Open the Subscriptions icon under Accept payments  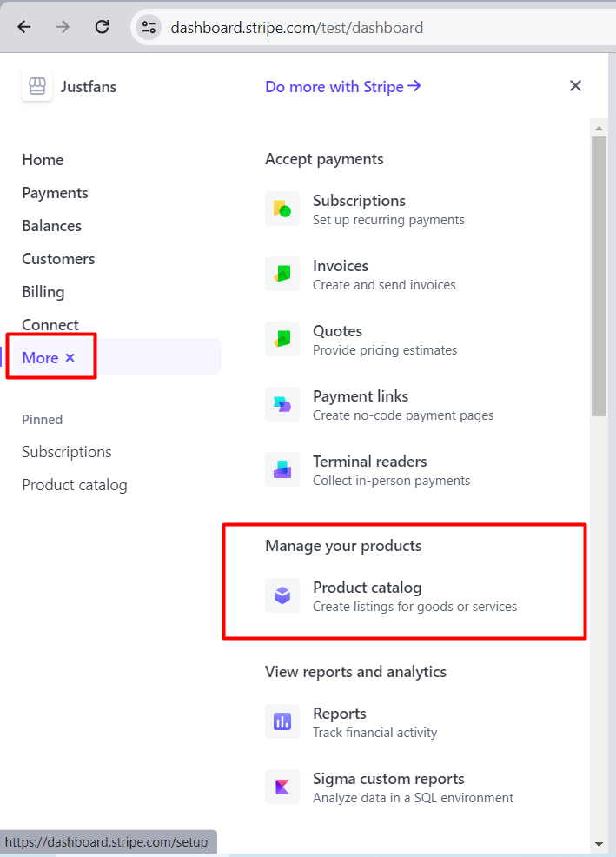tap(282, 209)
